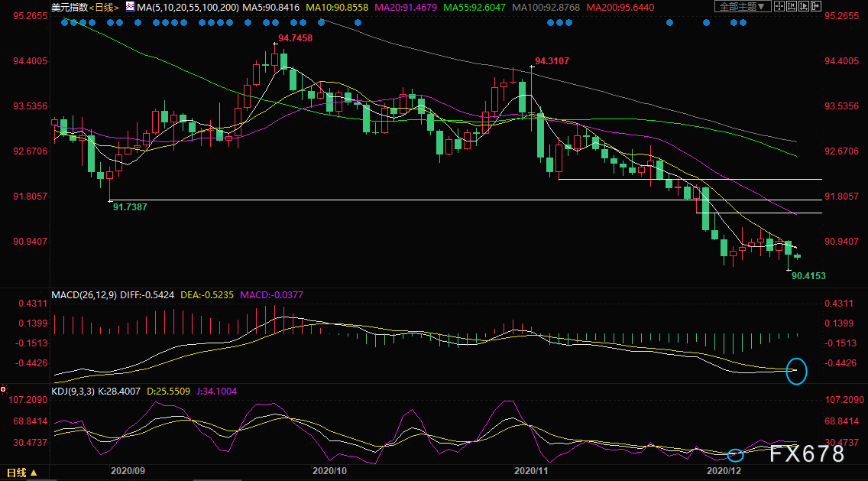Click the MACD(26,12,9) indicator title

pyautogui.click(x=85, y=294)
